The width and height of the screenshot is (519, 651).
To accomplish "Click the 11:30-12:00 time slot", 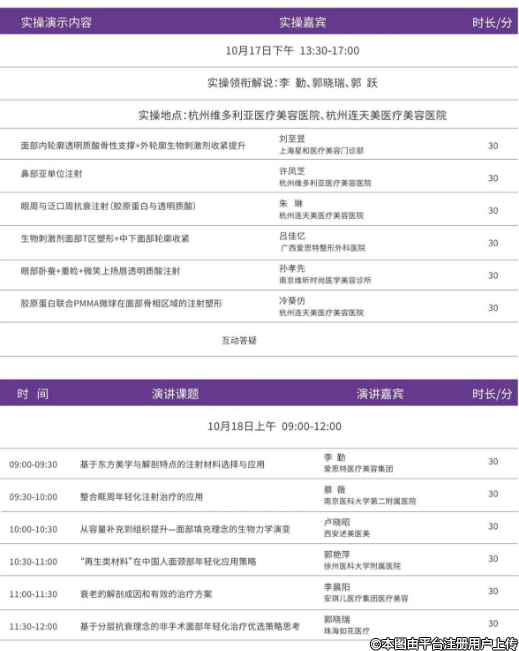I will 33,626.
